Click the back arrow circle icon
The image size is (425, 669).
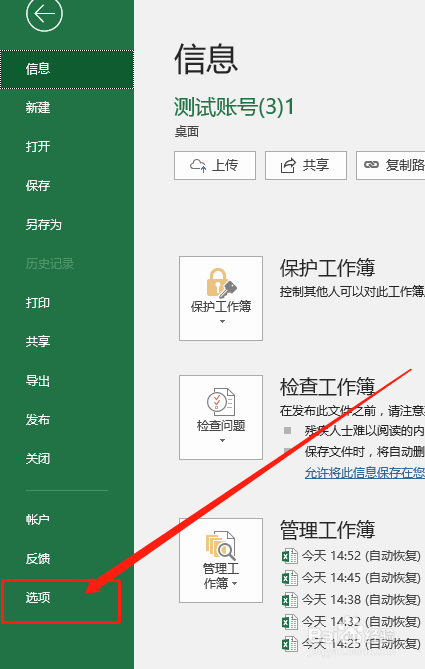(44, 14)
